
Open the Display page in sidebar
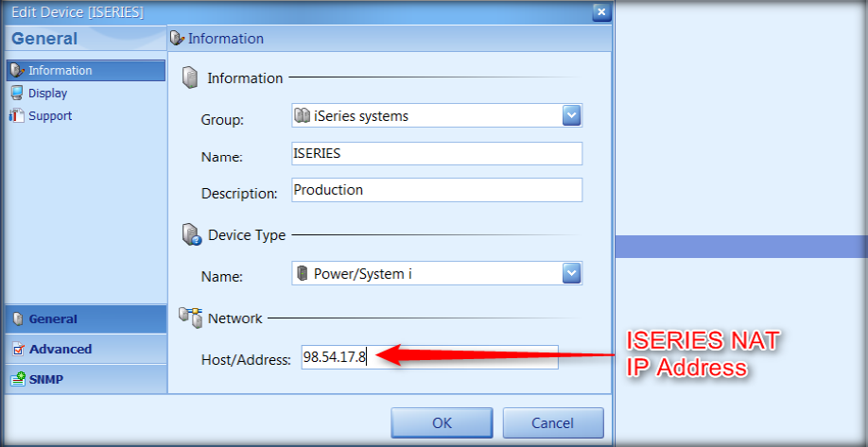(47, 94)
